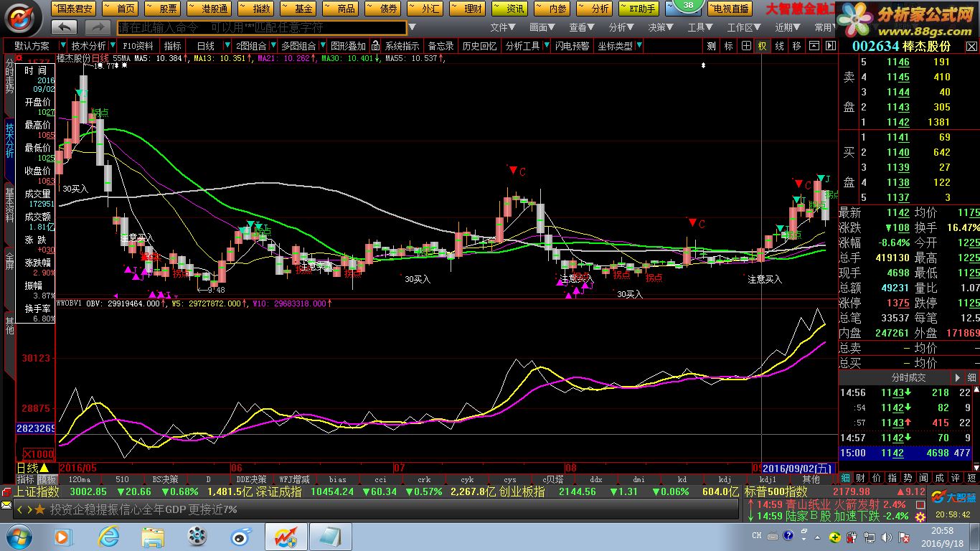Image resolution: width=980 pixels, height=551 pixels.
Task: Close the 002634 quote panel
Action: pos(970,46)
